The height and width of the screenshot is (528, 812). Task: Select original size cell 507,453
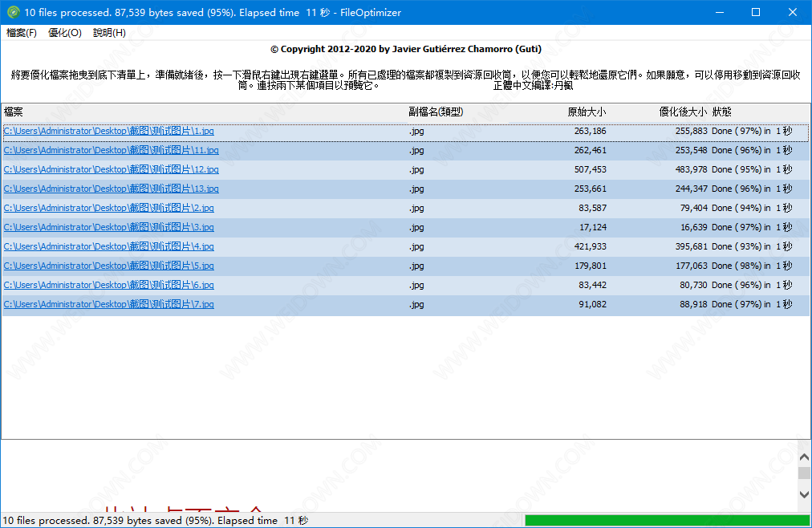pos(590,169)
